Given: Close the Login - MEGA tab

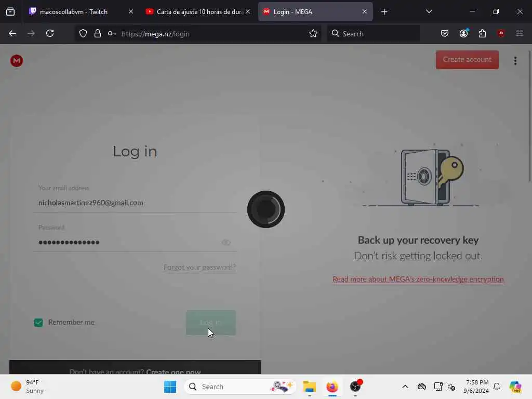Looking at the screenshot, I should tap(364, 12).
